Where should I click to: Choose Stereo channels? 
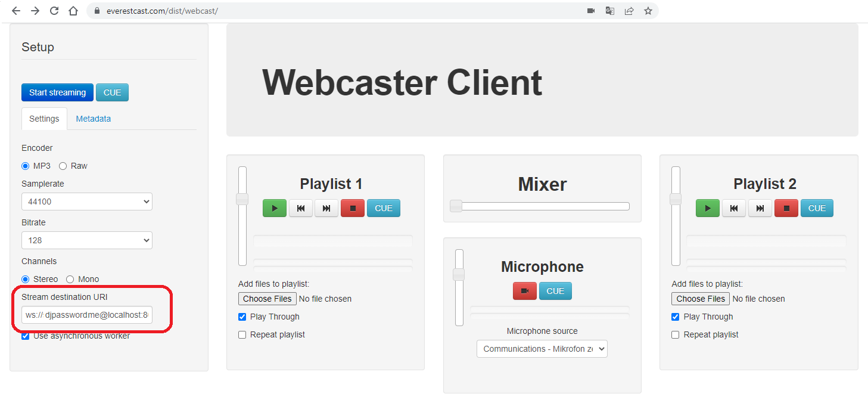26,279
